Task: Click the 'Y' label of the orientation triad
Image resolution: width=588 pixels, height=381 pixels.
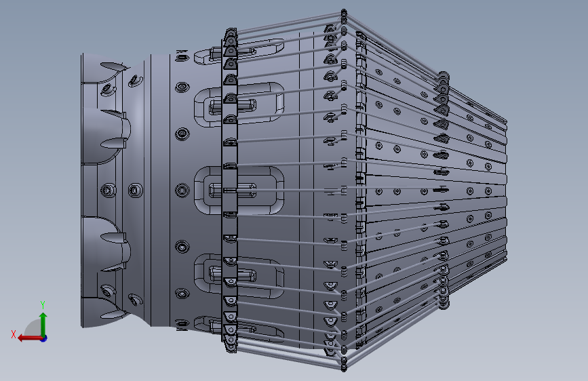Action: point(42,305)
